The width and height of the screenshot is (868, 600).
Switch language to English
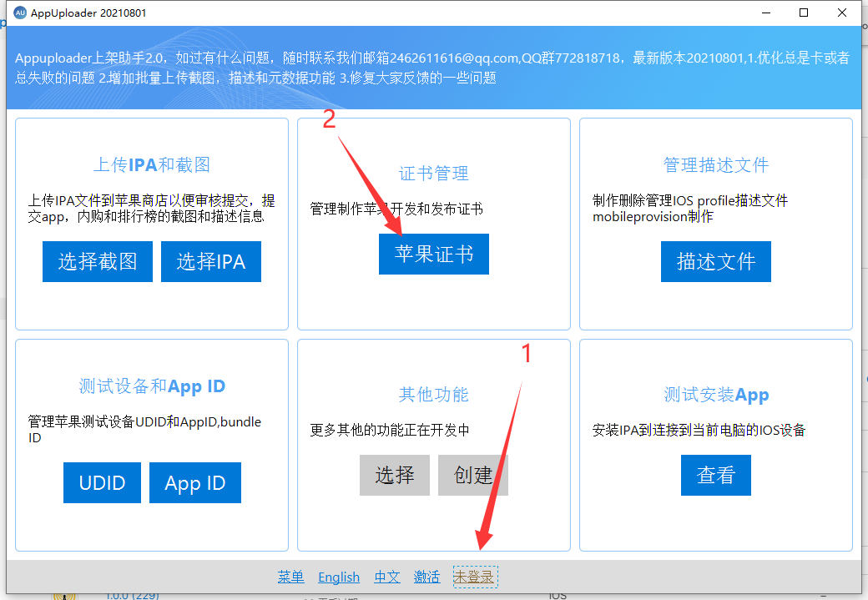[339, 577]
